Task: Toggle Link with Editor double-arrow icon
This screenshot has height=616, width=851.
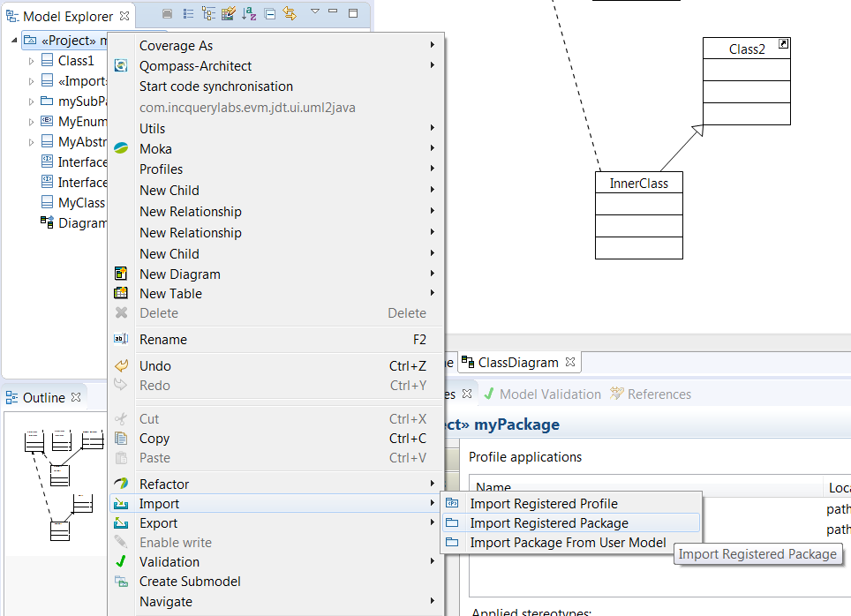Action: [289, 13]
